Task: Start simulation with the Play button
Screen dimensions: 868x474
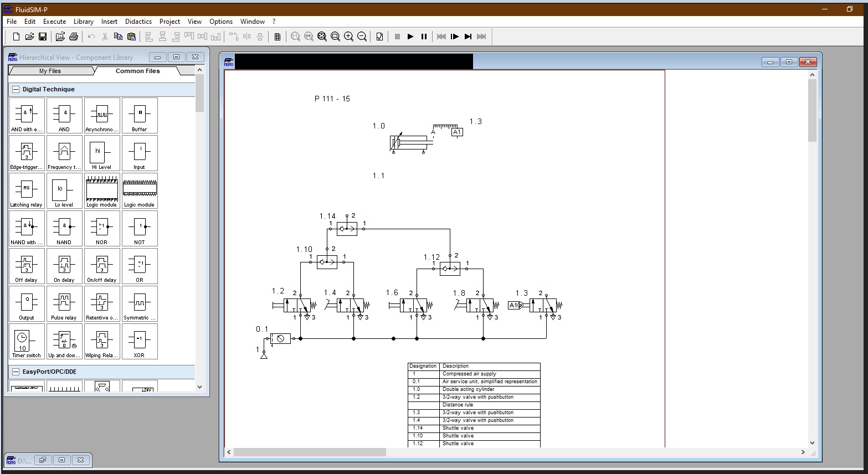Action: click(410, 37)
